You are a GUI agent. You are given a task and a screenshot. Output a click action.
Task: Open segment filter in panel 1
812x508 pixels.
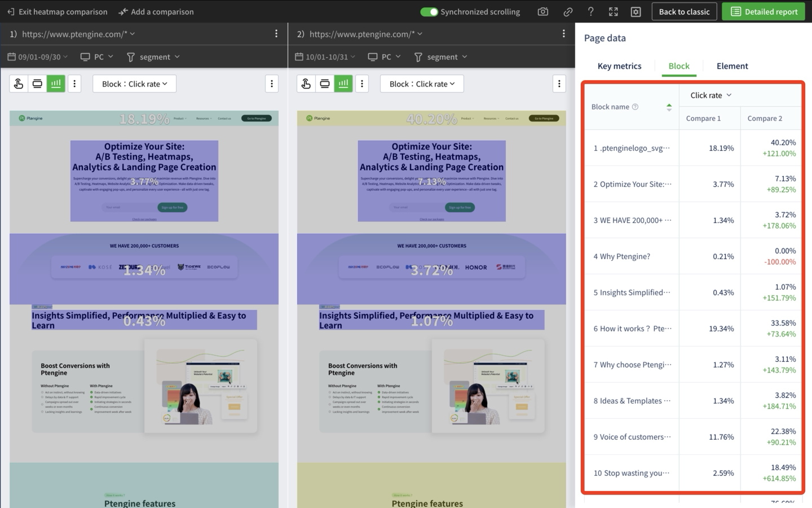click(x=153, y=57)
